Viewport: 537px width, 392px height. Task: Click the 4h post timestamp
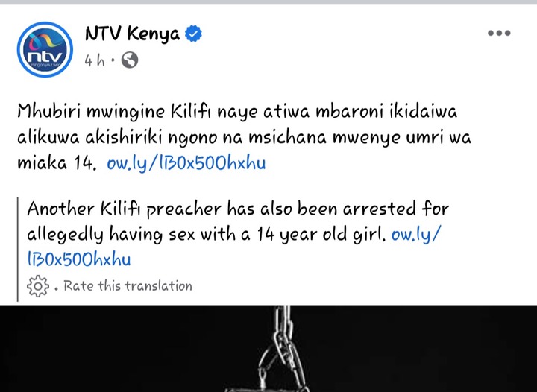pyautogui.click(x=95, y=60)
